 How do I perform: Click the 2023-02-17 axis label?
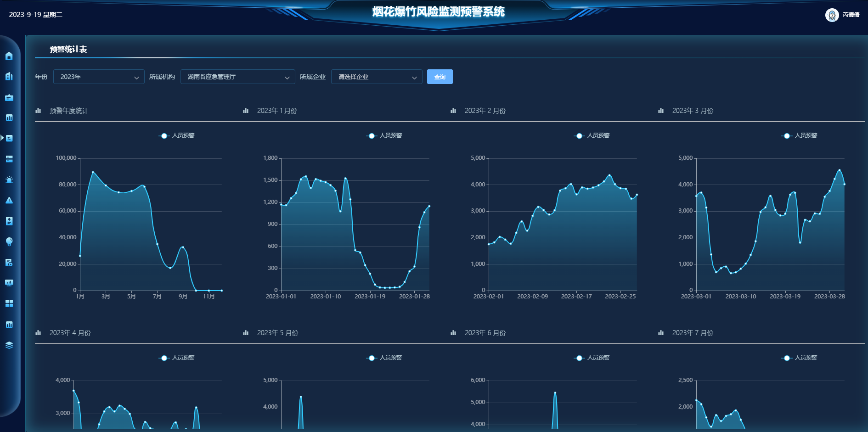tap(576, 297)
